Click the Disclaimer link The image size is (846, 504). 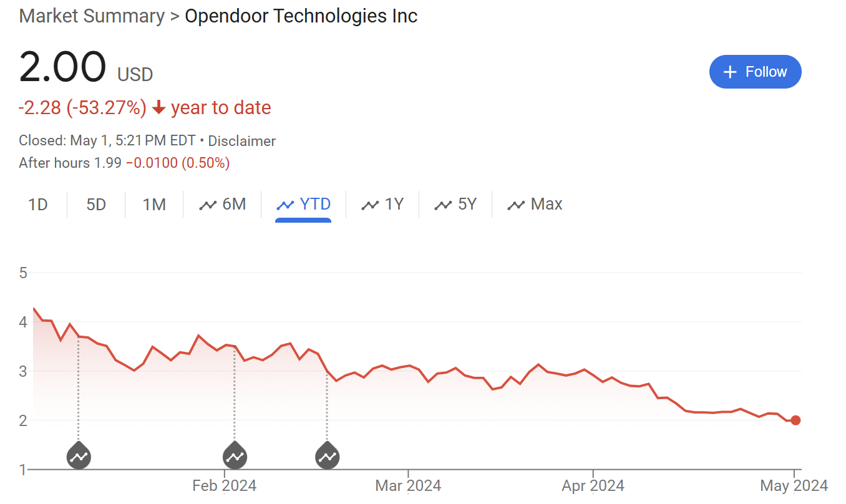click(x=241, y=141)
